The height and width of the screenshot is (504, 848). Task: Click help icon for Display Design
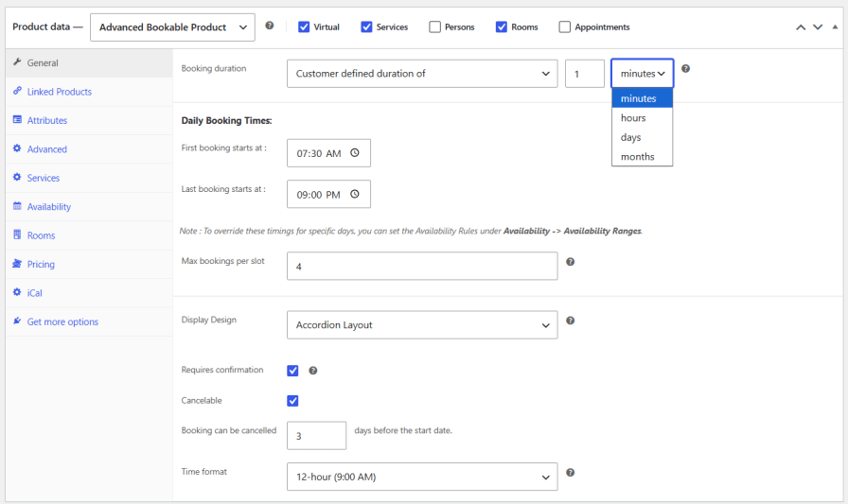pos(570,321)
